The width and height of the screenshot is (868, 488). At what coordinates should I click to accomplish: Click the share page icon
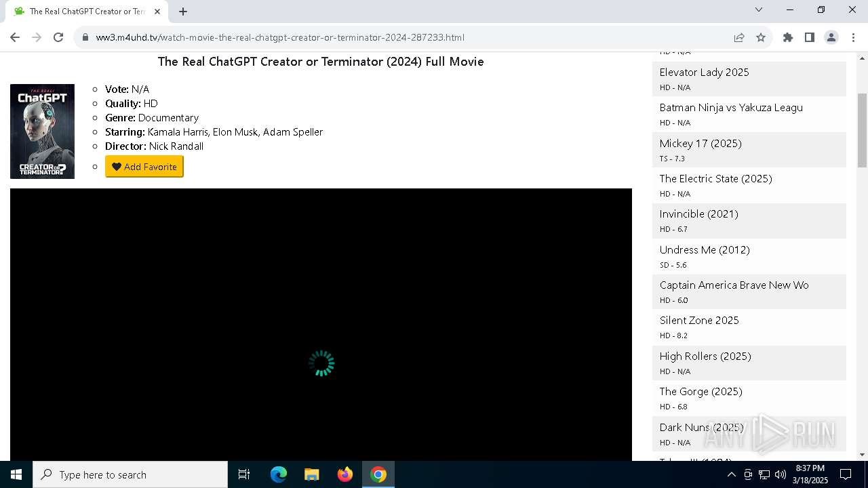tap(739, 37)
